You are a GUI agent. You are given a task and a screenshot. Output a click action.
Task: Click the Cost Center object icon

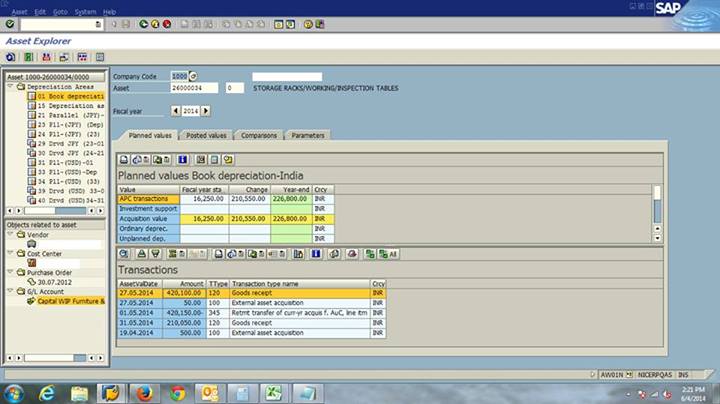click(x=31, y=263)
